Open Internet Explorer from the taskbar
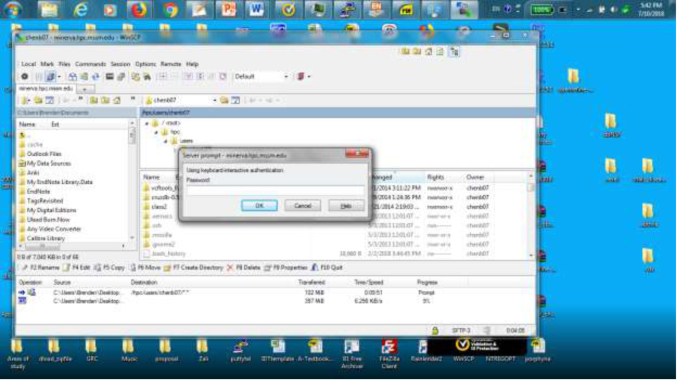Viewport: 700px width, 387px height. [80, 9]
